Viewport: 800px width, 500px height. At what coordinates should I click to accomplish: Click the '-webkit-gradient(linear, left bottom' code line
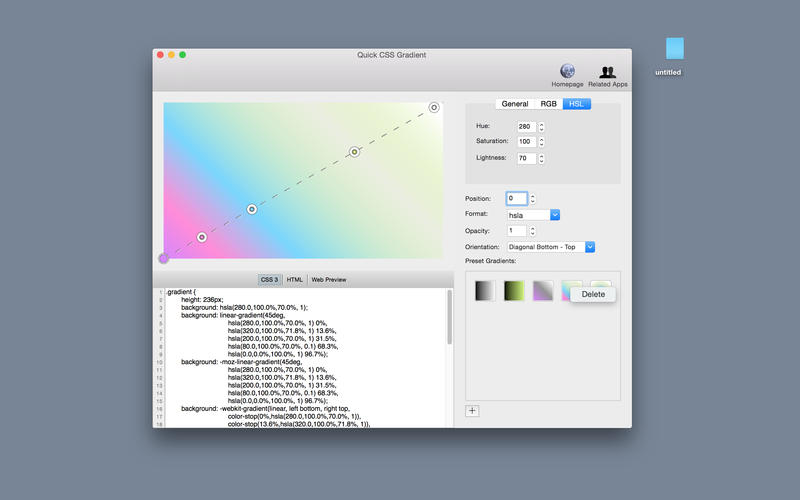[x=265, y=409]
